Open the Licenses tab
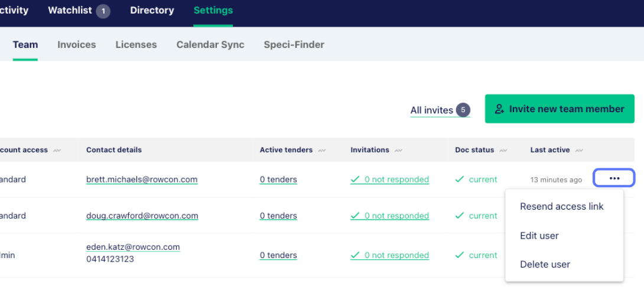 click(x=136, y=44)
